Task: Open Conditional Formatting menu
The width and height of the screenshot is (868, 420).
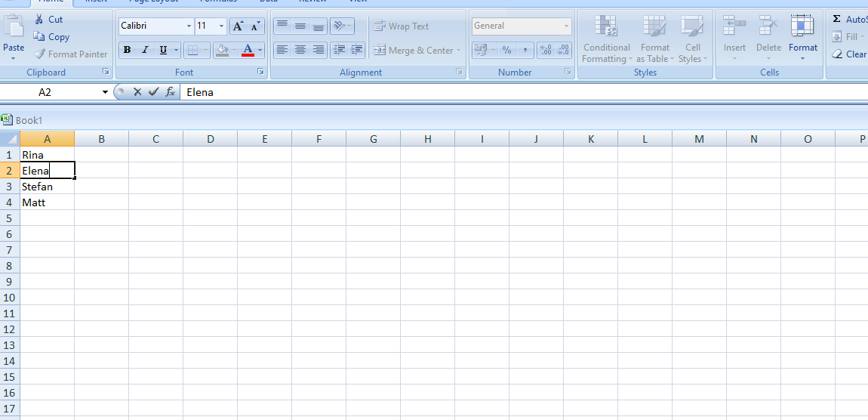Action: tap(607, 39)
